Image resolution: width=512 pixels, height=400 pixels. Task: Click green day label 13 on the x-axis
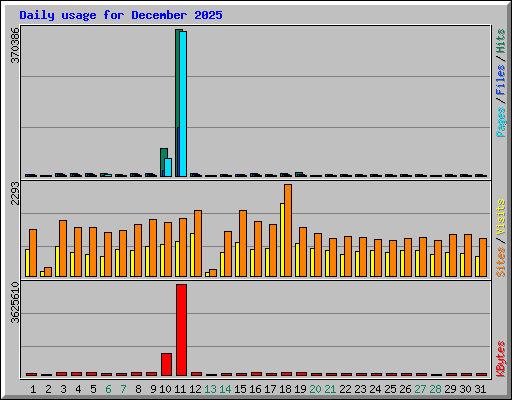[210, 389]
